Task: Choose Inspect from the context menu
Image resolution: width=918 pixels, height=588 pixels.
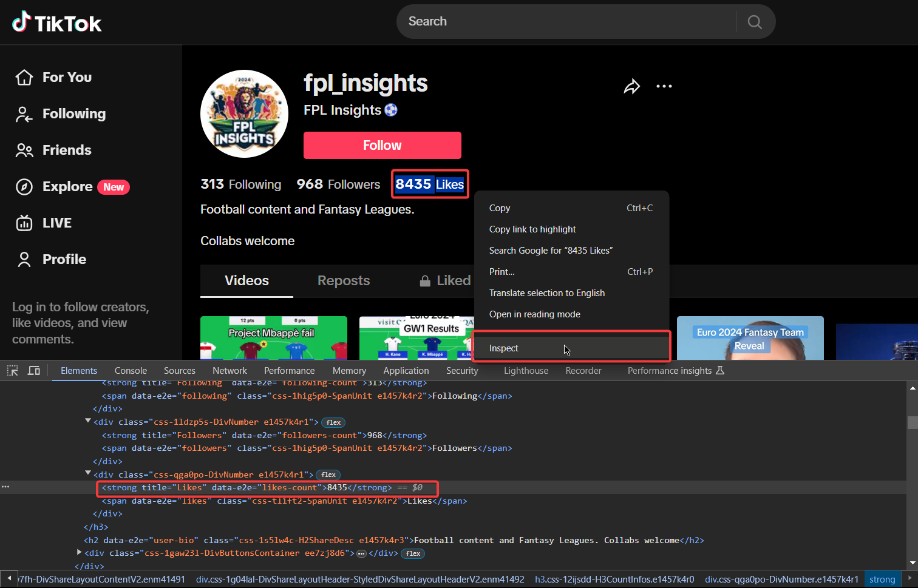Action: [x=503, y=348]
